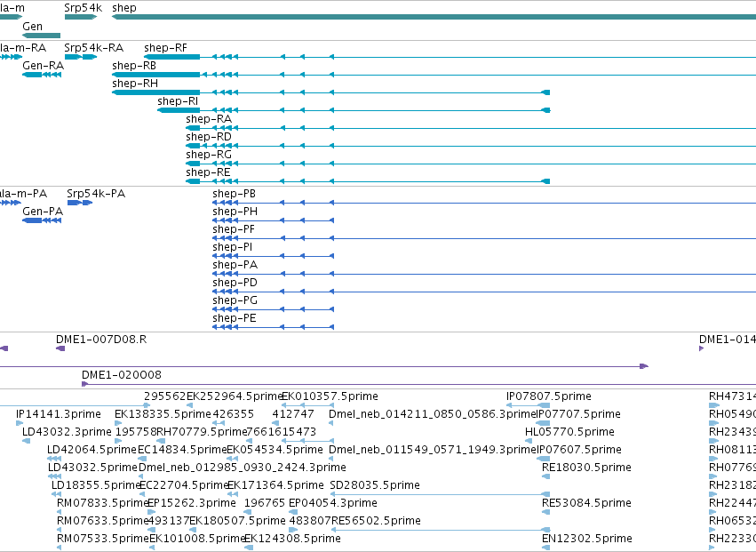Select the DME1-020O08 clone label
Screen dimensions: 756x552
tap(122, 375)
